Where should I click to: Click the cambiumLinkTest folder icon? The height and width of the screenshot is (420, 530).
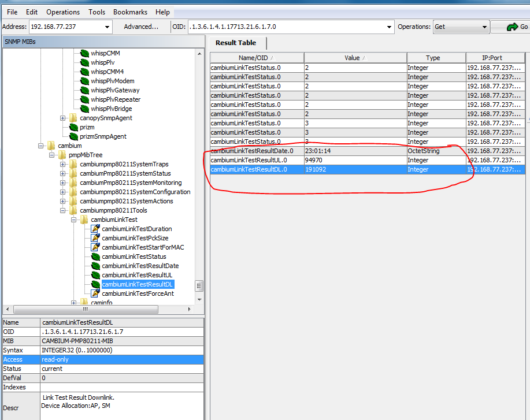84,220
